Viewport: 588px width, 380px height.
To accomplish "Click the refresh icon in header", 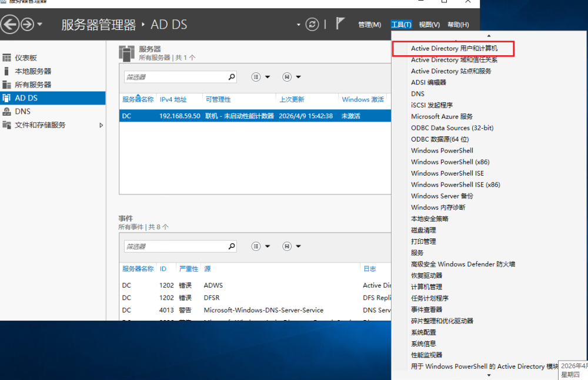I will coord(312,24).
